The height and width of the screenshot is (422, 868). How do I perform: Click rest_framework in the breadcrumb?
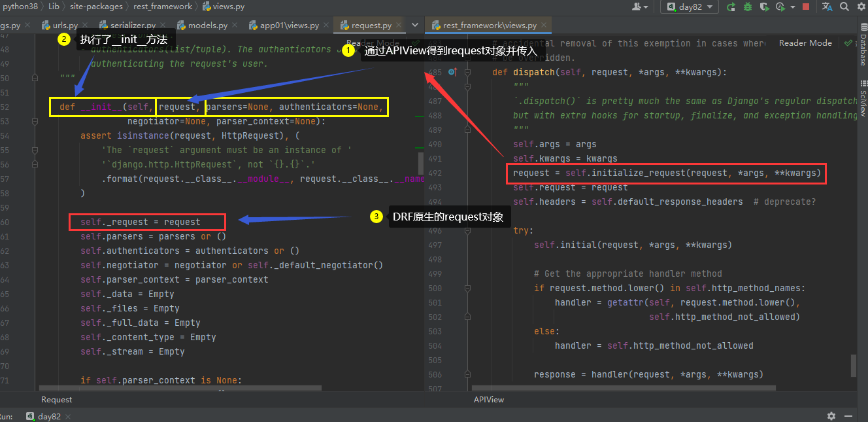[x=163, y=7]
